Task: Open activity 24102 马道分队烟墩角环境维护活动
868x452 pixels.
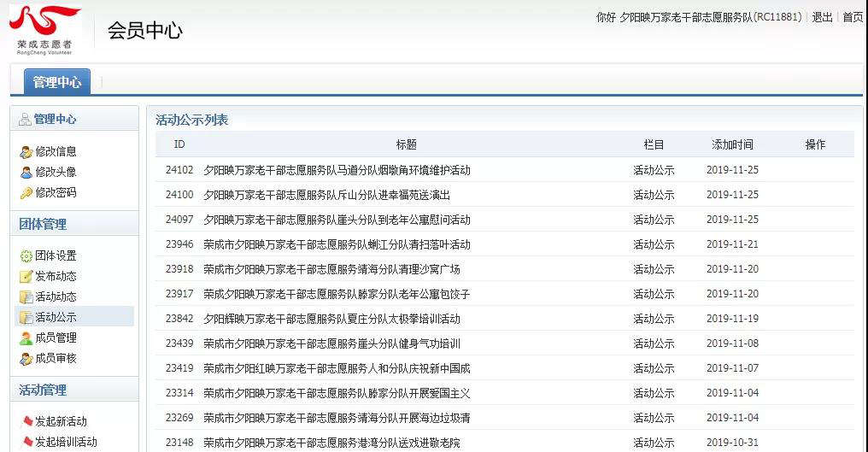Action: click(337, 170)
